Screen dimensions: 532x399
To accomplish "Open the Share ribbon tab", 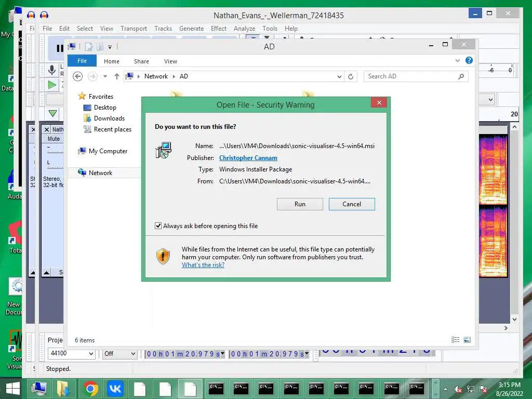I will click(x=141, y=61).
